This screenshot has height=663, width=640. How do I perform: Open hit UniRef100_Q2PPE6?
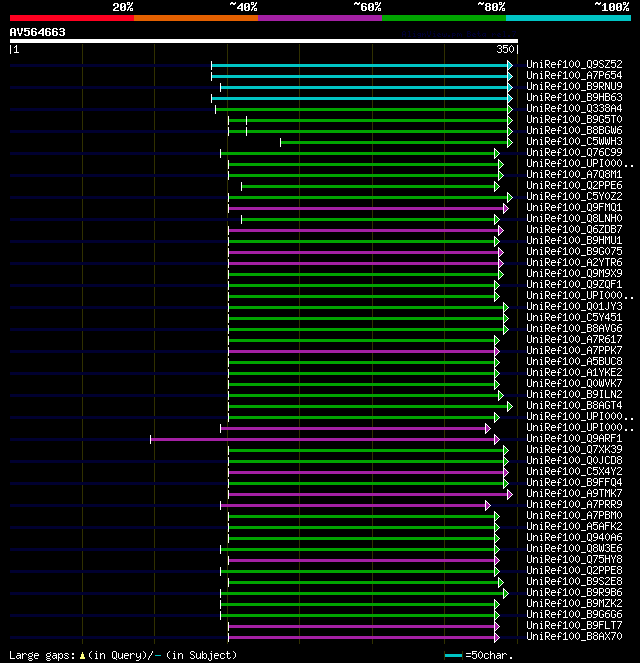(574, 185)
